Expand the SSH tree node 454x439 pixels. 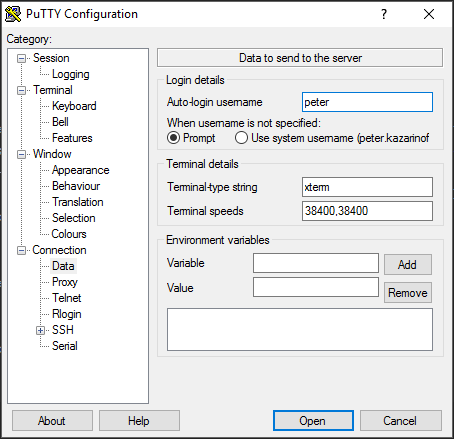(40, 330)
